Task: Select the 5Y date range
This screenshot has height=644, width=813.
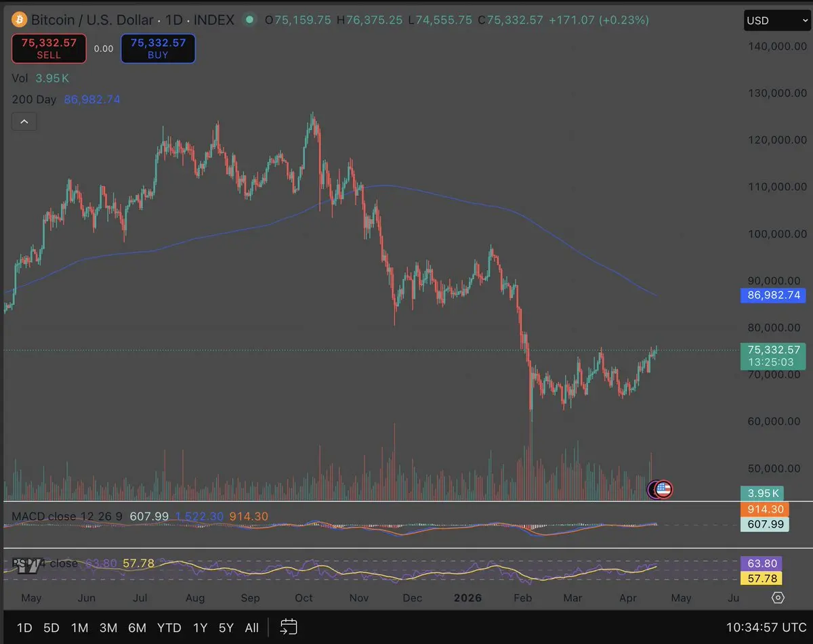Action: click(226, 628)
